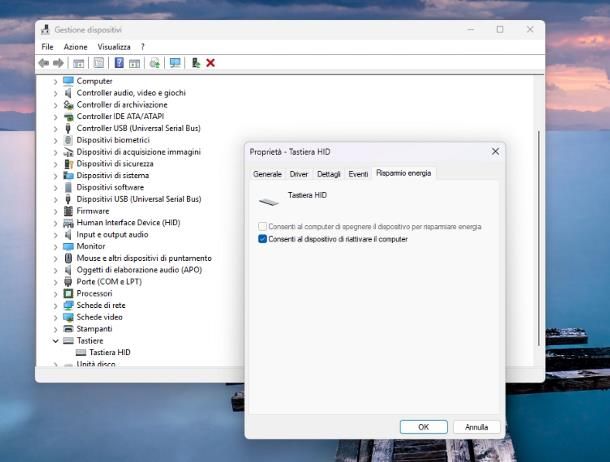Click the blue Help question-mark icon

coord(119,63)
